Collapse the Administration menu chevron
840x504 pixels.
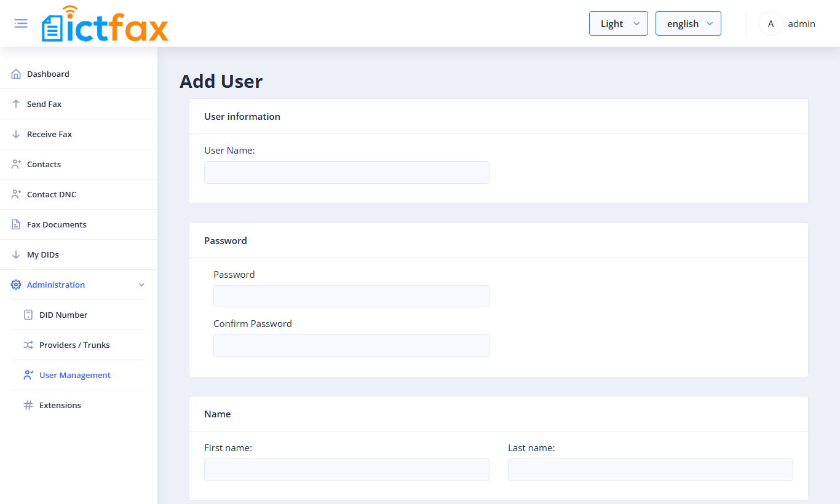coord(141,285)
